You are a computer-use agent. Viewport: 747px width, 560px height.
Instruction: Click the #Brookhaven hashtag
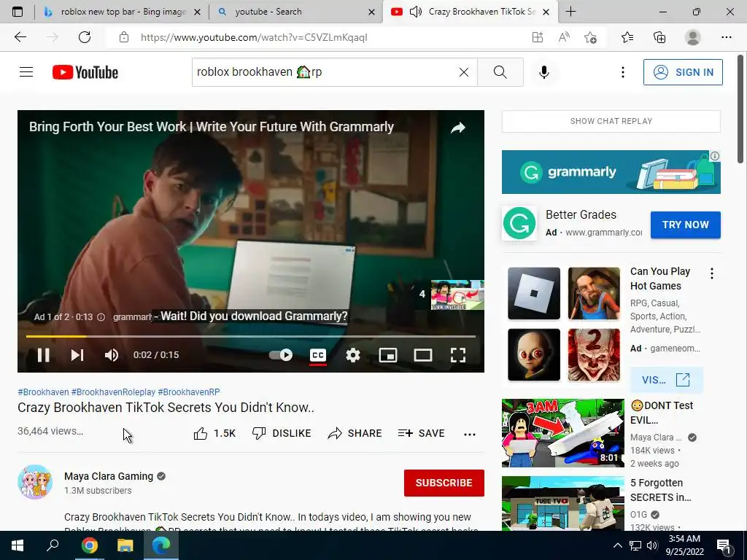click(x=43, y=392)
